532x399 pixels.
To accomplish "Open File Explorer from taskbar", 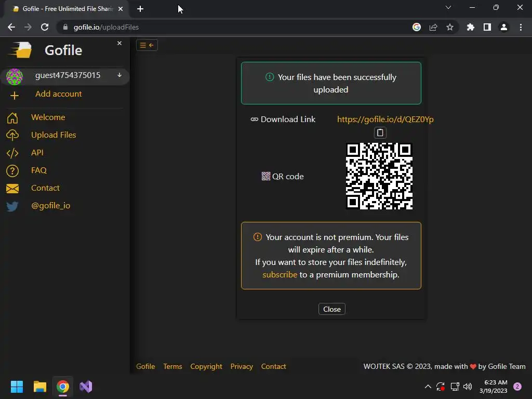I will pos(39,387).
